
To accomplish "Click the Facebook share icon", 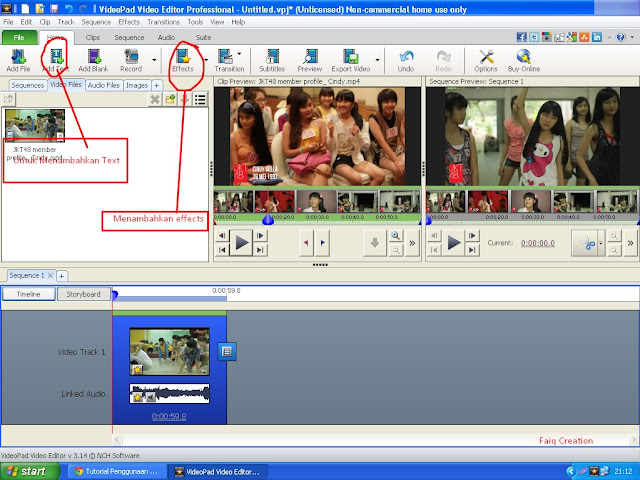I will (x=522, y=37).
